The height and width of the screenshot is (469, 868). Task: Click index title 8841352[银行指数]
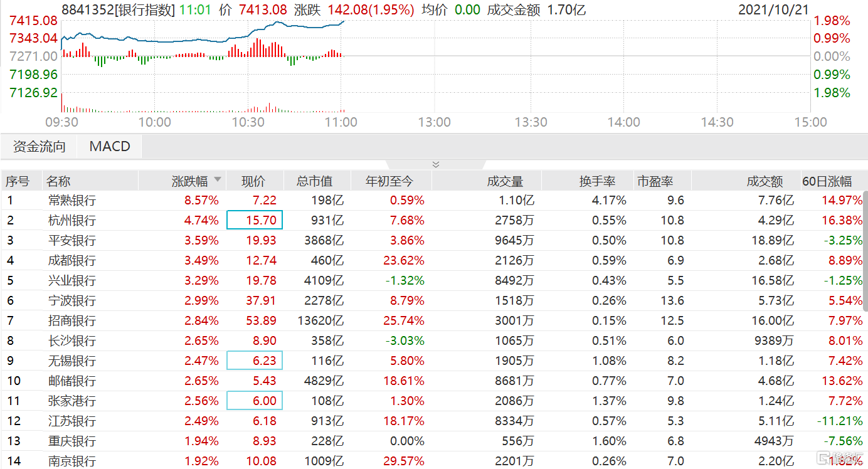point(119,9)
